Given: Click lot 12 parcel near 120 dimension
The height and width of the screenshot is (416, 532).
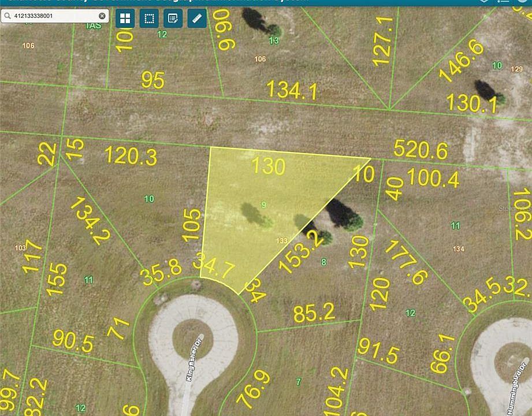Looking at the screenshot, I should pyautogui.click(x=411, y=313).
